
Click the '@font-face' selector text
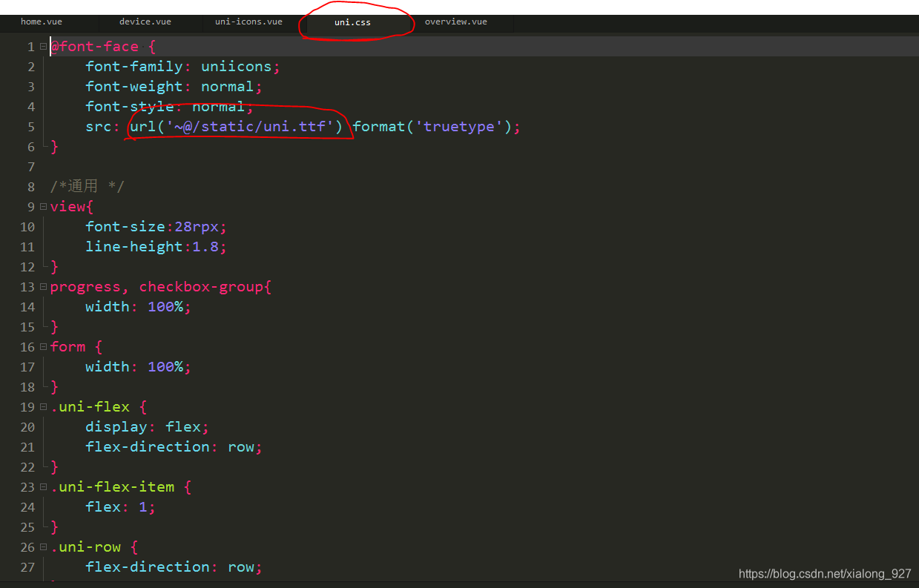(94, 47)
